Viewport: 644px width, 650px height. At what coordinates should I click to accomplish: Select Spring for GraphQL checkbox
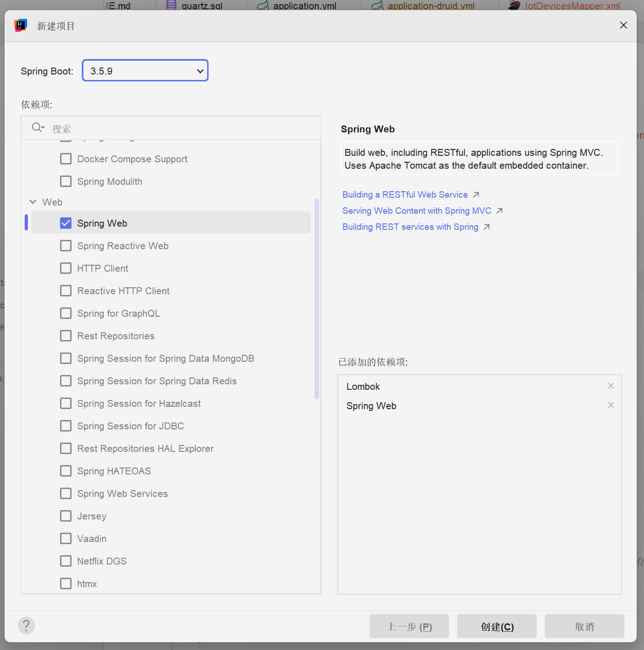coord(66,313)
